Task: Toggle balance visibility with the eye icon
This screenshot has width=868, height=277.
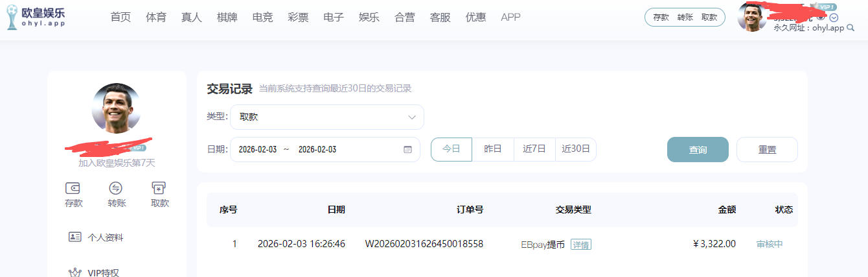Action: point(821,18)
